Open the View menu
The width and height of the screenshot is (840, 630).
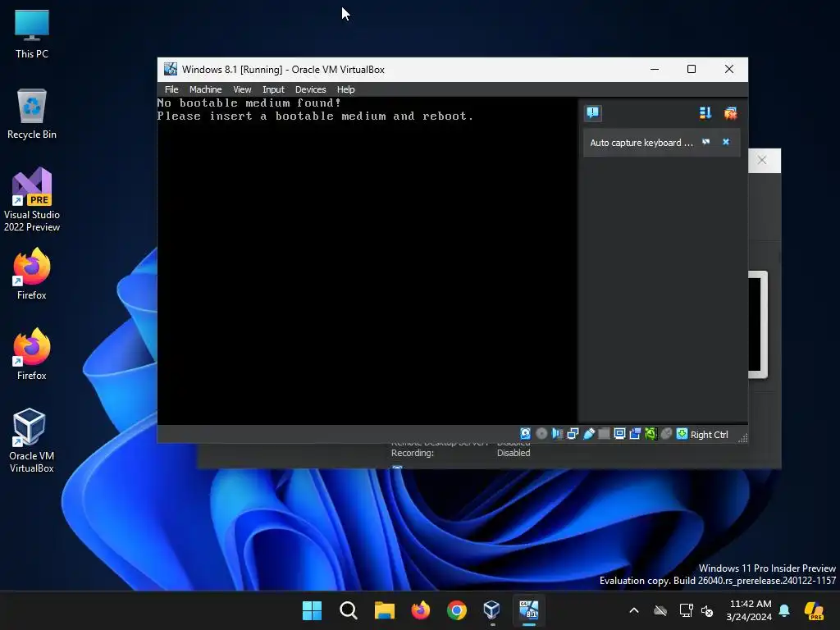pyautogui.click(x=242, y=89)
